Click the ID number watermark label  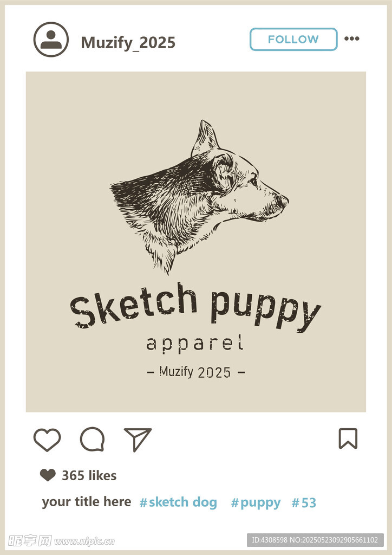coord(315,540)
